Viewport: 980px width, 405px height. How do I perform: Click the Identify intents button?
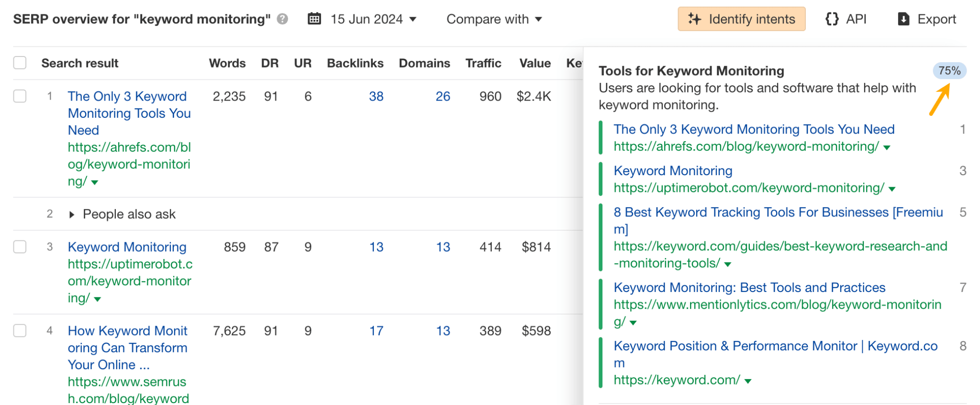[x=741, y=19]
